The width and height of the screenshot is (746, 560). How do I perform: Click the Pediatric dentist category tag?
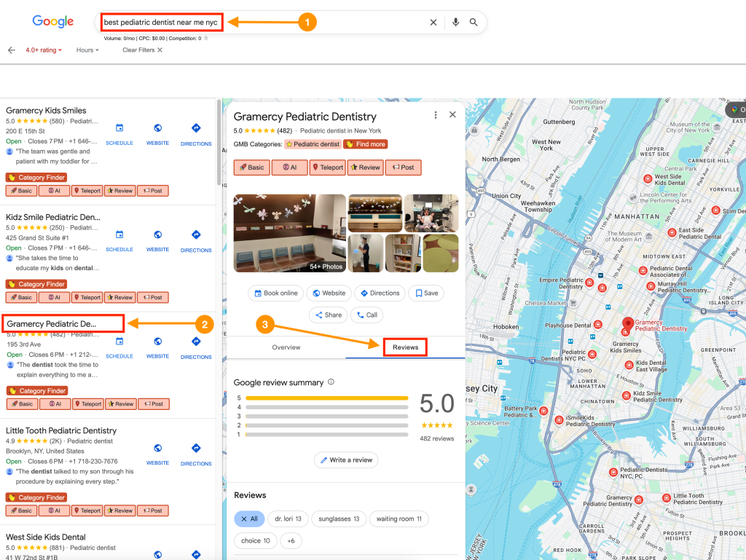pyautogui.click(x=313, y=144)
